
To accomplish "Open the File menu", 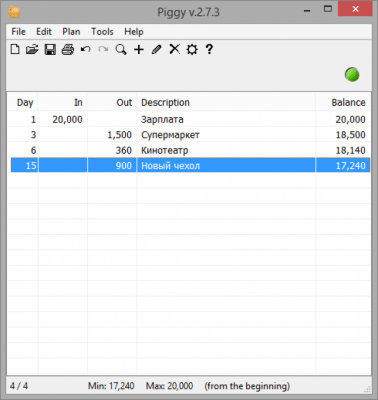I will click(18, 32).
